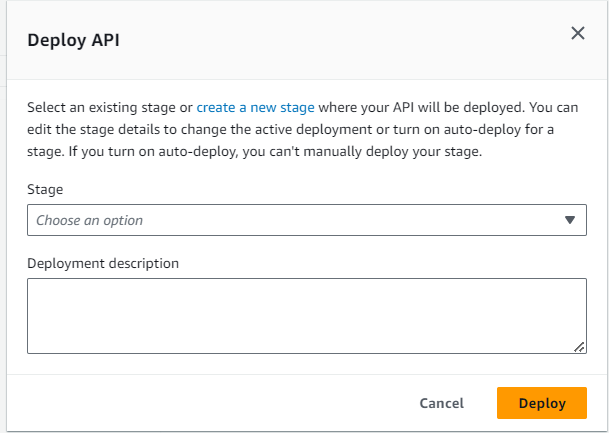Select the 'Choose an option' placeholder text

(x=90, y=220)
